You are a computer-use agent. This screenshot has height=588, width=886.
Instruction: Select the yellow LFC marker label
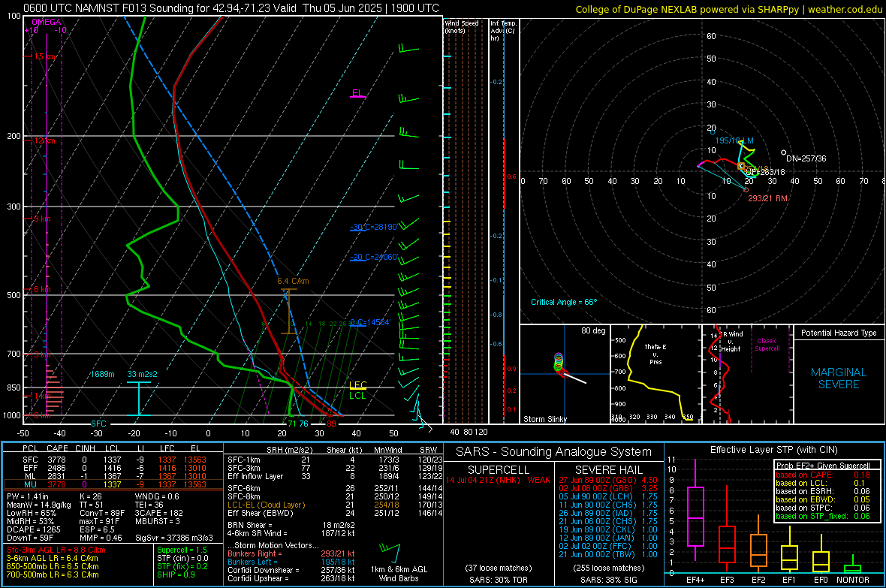pos(357,385)
